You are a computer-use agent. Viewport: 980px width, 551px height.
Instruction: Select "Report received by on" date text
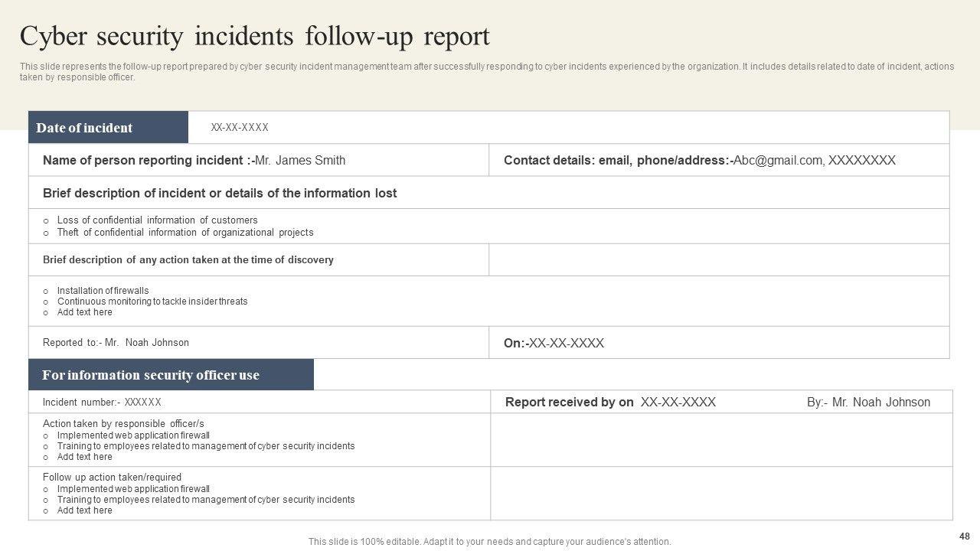point(610,403)
